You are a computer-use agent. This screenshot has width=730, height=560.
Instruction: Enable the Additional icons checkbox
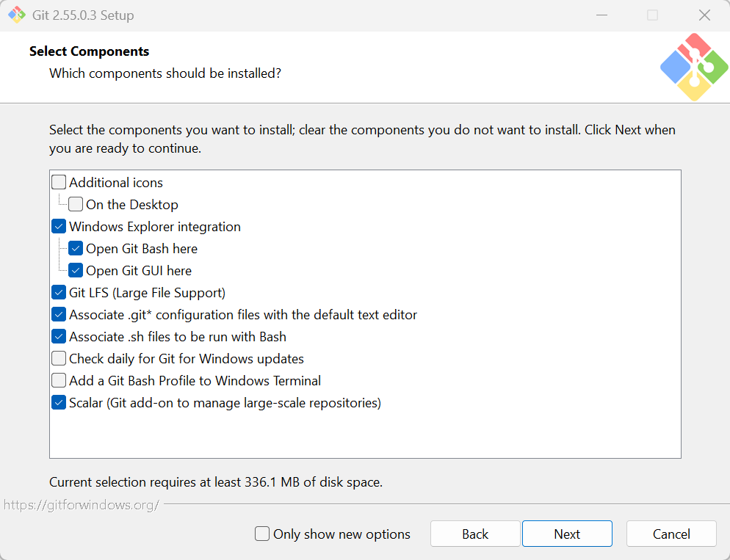(x=59, y=182)
